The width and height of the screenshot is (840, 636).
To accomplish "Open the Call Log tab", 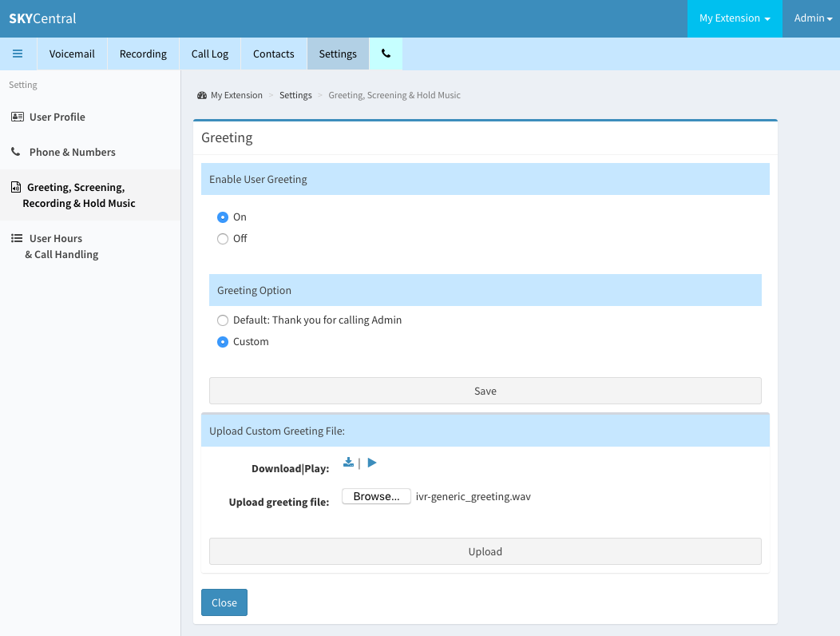I will tap(210, 54).
